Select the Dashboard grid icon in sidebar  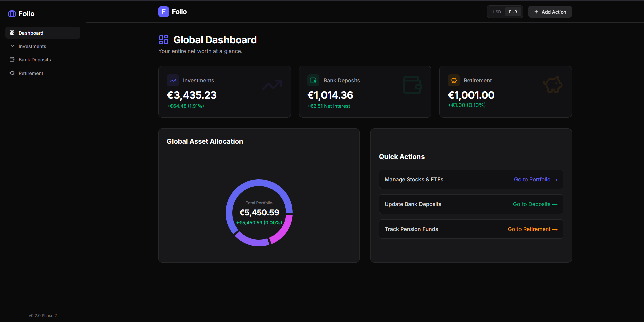coord(12,33)
